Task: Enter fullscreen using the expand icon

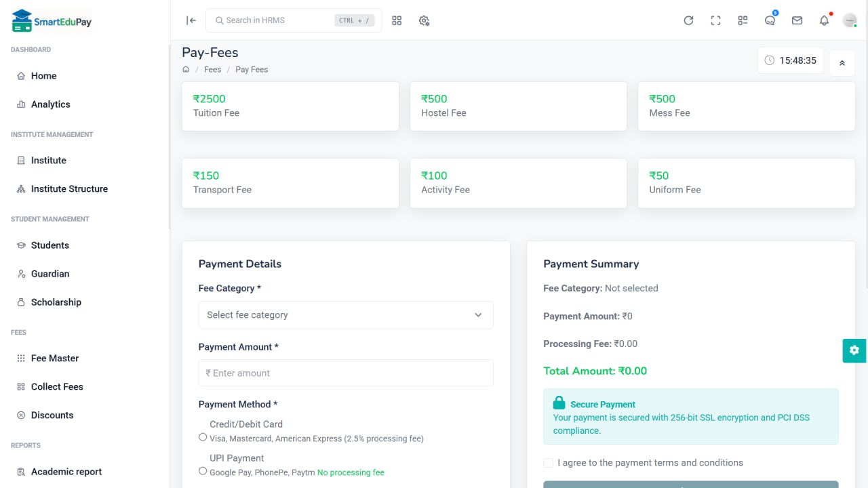Action: point(715,20)
